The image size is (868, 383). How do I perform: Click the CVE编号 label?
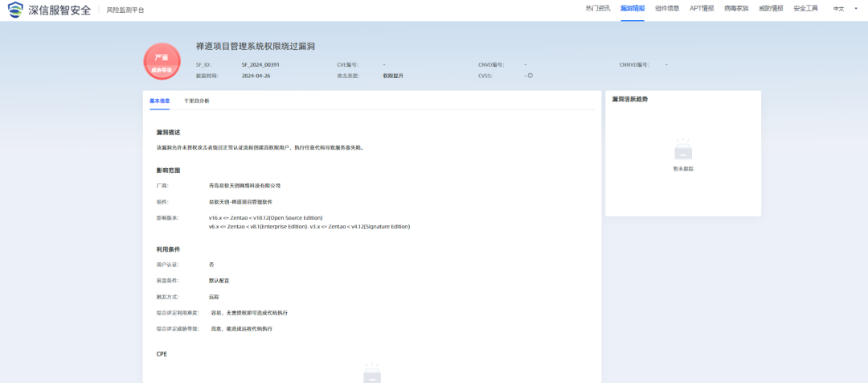[x=348, y=64]
